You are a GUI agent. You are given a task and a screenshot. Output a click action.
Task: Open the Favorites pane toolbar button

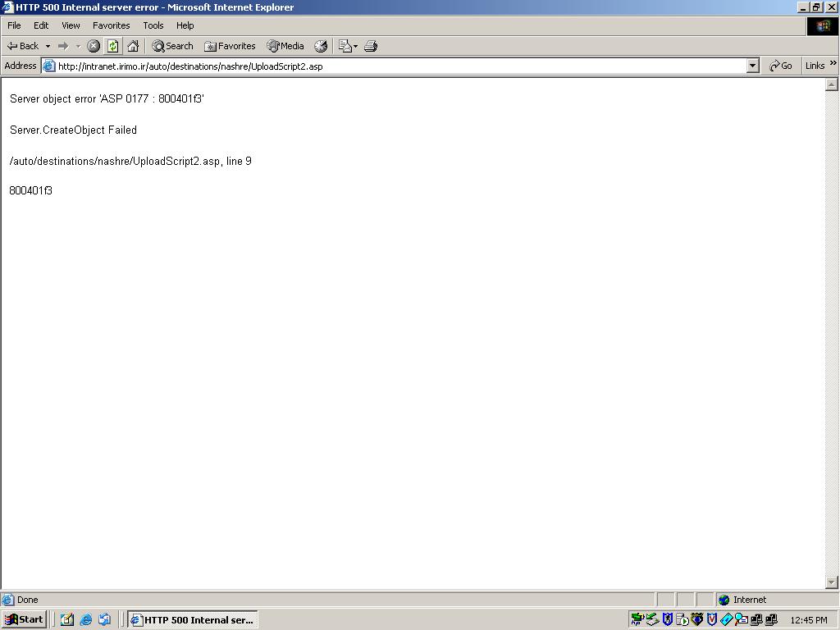point(230,46)
